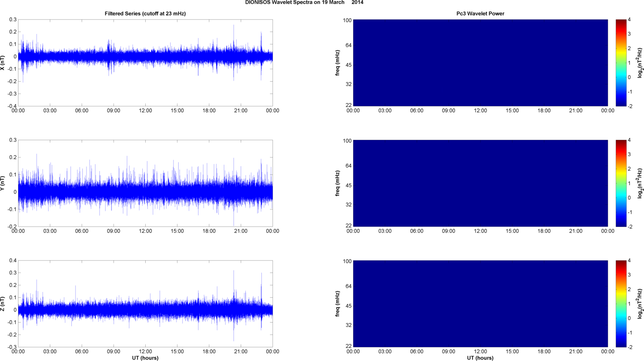Click the top colorbar's log2(nT²/Hz) label
Image resolution: width=644 pixels, height=361 pixels.
[640, 63]
